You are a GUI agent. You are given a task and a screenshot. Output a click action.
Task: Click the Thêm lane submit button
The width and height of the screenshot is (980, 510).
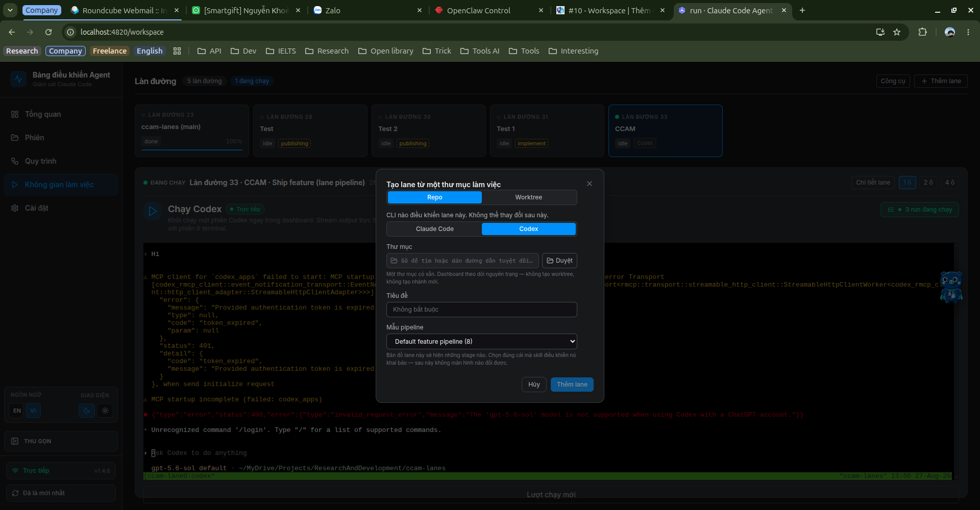[x=572, y=385]
